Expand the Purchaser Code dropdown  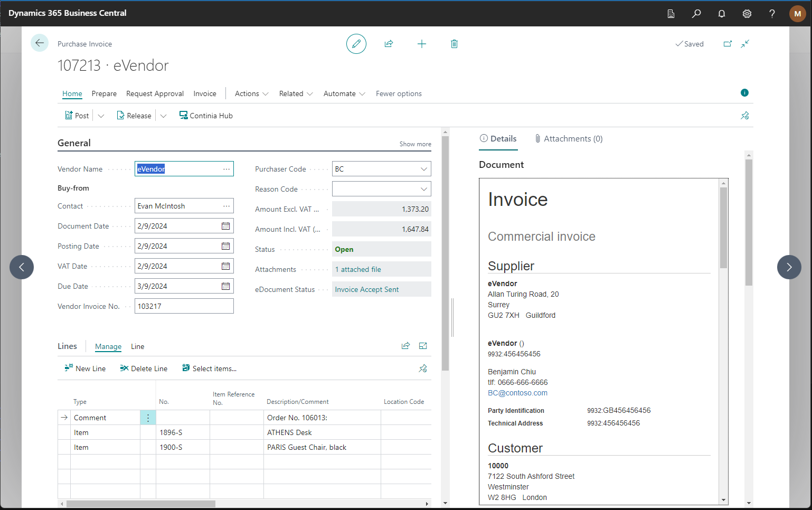pos(423,169)
